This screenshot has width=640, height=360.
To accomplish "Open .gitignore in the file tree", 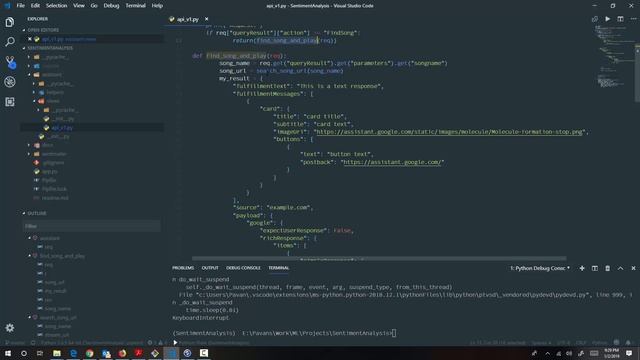I will tap(53, 162).
